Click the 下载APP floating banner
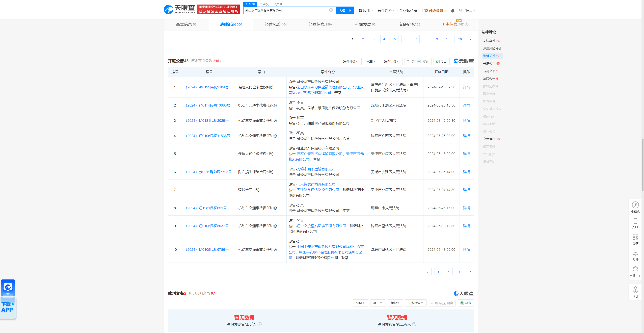The height and width of the screenshot is (333, 644). click(8, 299)
